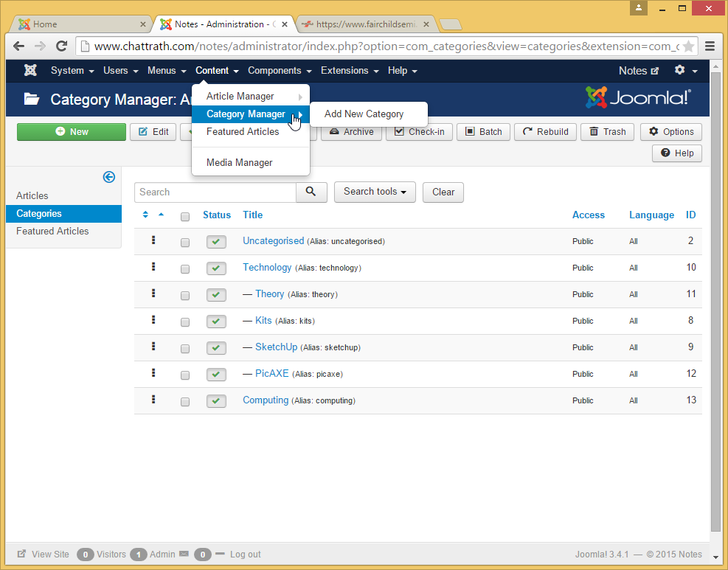The image size is (728, 570).
Task: Expand the Search tools dropdown
Action: click(x=375, y=192)
